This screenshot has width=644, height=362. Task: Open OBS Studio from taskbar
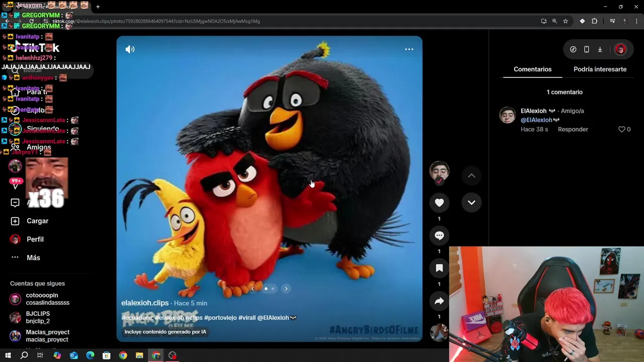pos(173,355)
